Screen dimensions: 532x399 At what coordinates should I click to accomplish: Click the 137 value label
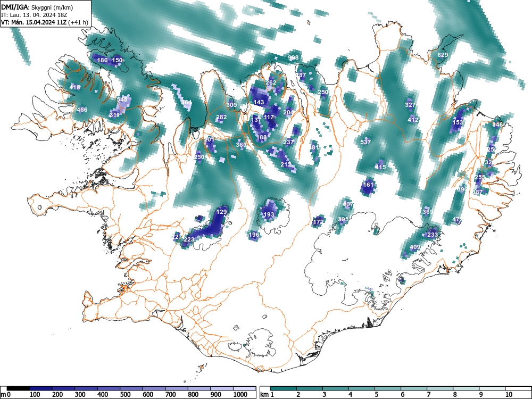pos(256,119)
